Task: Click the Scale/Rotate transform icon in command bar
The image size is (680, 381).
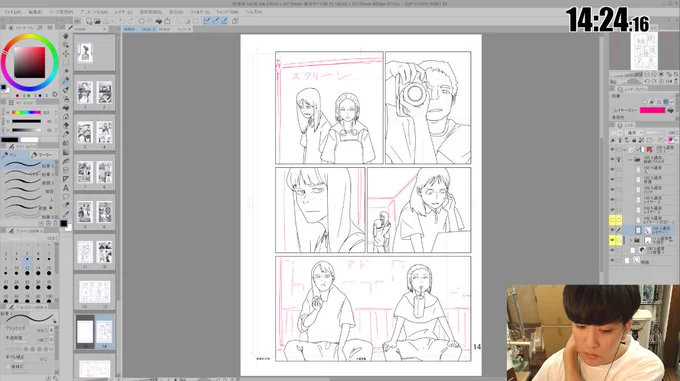Action: 167,21
